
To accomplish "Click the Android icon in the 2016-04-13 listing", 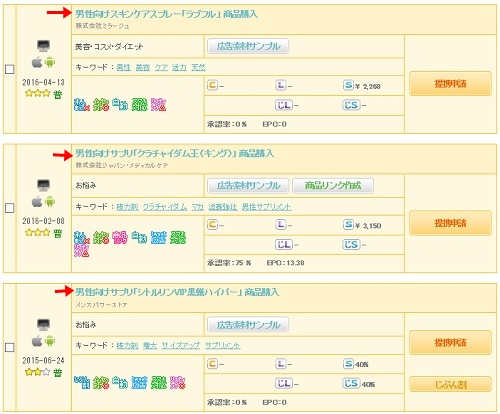I will (x=50, y=62).
